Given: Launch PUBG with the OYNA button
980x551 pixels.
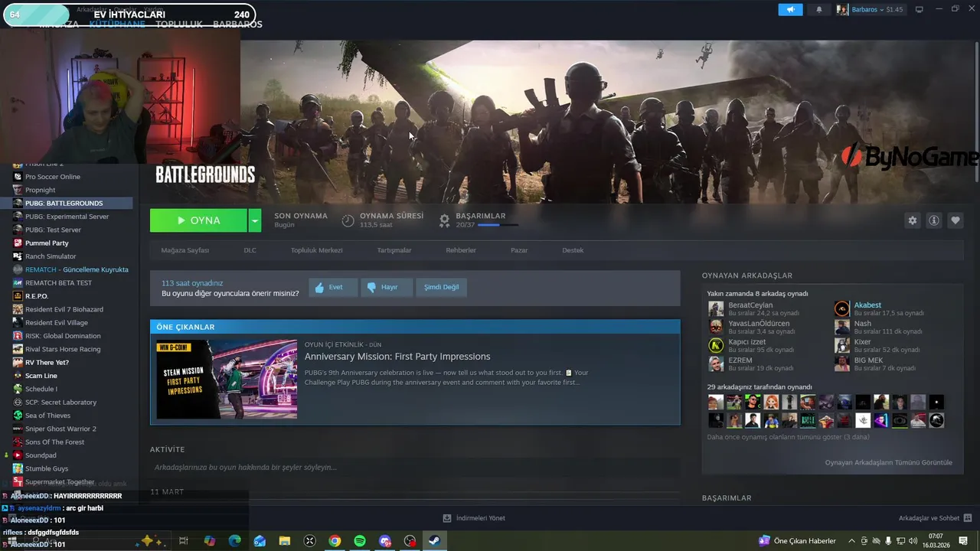Looking at the screenshot, I should 198,220.
